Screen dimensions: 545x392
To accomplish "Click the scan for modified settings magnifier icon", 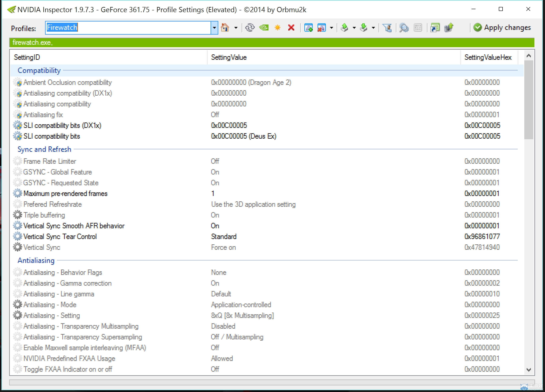I will [404, 28].
